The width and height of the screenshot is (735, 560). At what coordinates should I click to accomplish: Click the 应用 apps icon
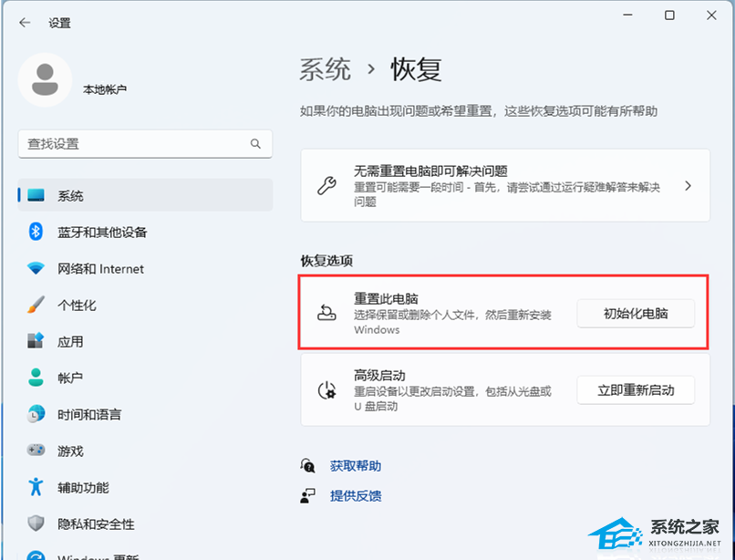point(36,341)
